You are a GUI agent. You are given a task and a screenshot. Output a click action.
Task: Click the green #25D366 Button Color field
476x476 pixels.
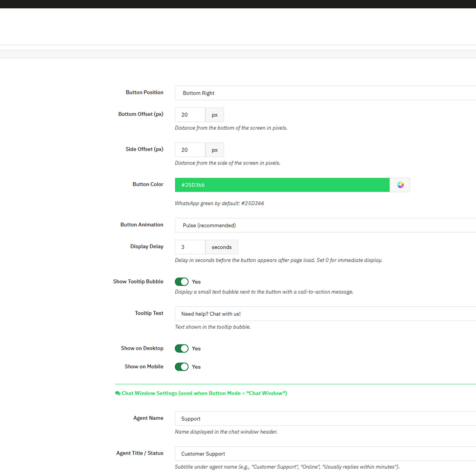pos(282,185)
